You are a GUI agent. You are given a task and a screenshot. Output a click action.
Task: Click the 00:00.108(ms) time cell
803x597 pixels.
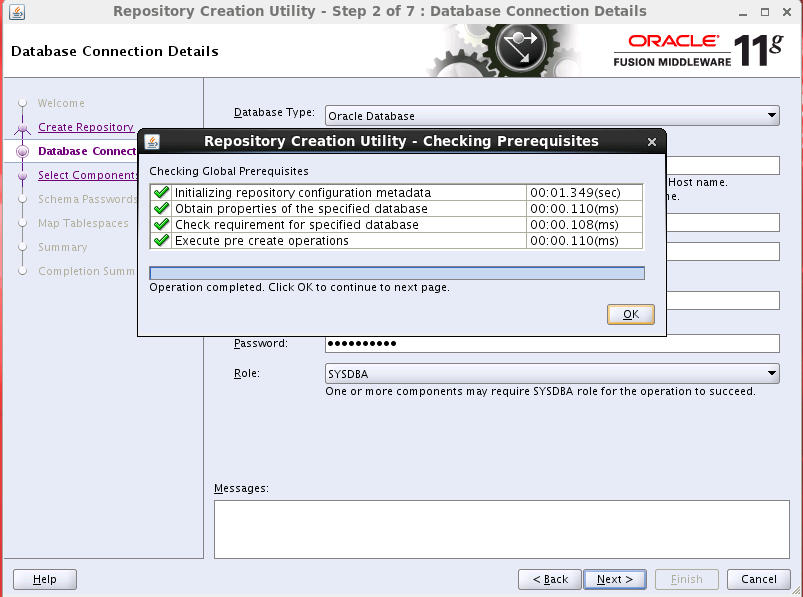pos(584,224)
